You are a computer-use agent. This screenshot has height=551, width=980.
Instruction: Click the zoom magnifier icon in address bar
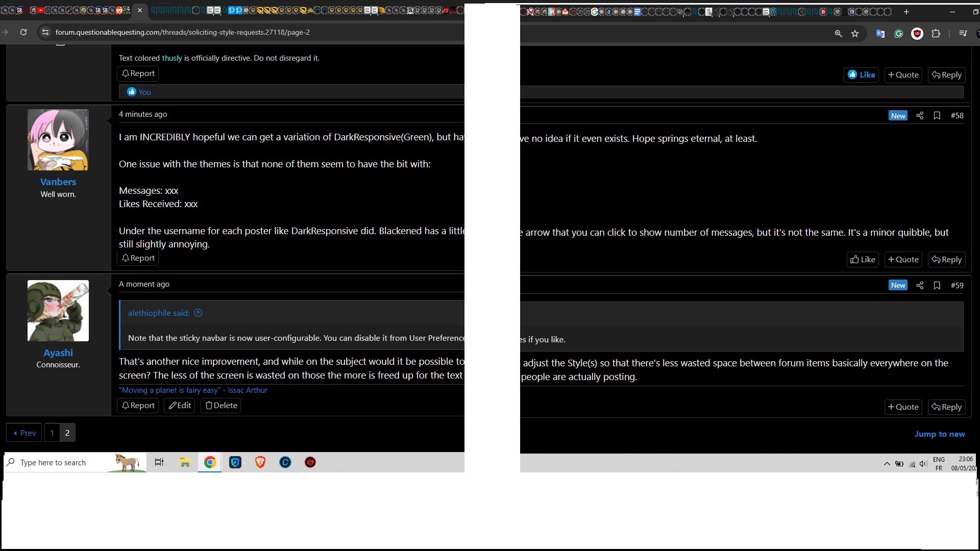(838, 34)
